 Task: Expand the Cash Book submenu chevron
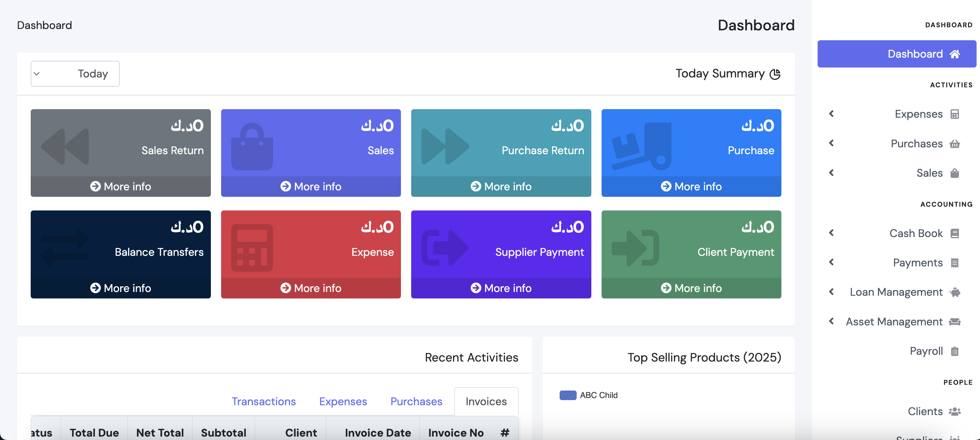coord(831,233)
